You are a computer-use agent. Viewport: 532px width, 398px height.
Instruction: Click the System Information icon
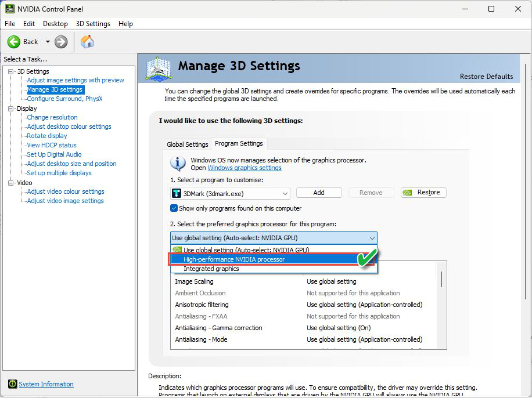tap(13, 384)
